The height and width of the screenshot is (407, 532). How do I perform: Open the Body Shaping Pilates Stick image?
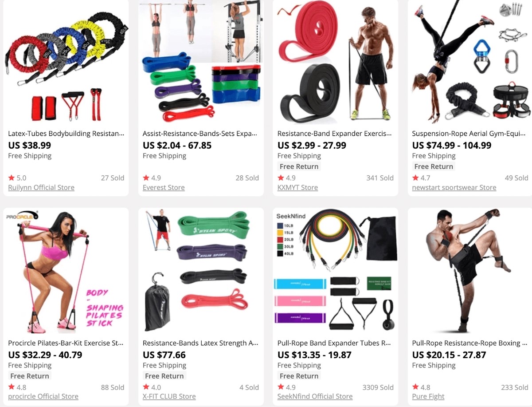(x=66, y=271)
